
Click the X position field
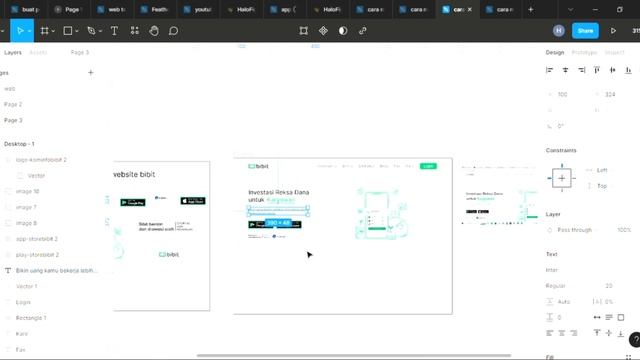[562, 95]
